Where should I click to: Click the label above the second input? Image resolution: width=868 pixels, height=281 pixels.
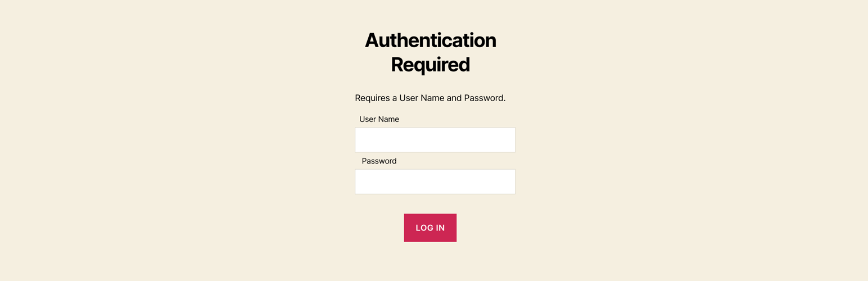point(379,161)
